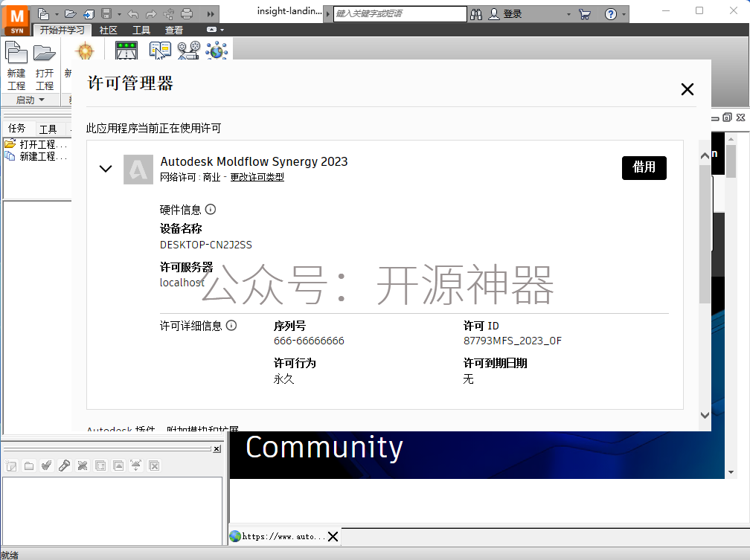Select 打开工程... in the task tree
Viewport: 750px width, 560px height.
coord(42,144)
